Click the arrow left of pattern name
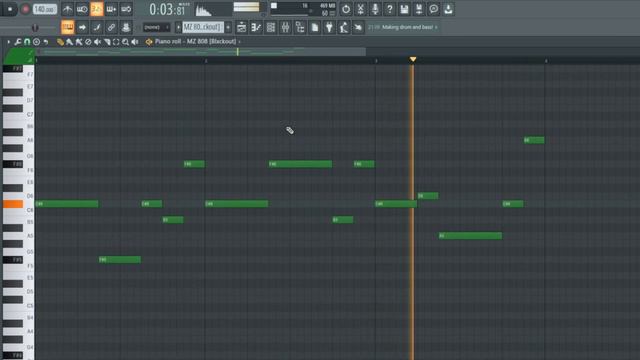Image resolution: width=640 pixels, height=360 pixels. [x=178, y=27]
